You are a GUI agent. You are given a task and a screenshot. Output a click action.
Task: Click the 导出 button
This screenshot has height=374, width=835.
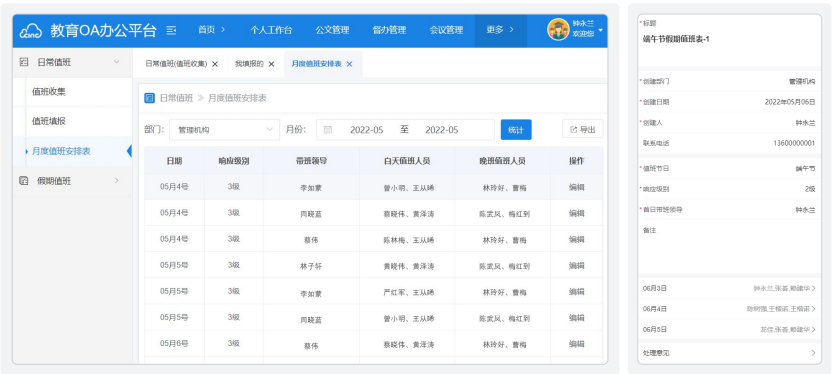coord(583,129)
